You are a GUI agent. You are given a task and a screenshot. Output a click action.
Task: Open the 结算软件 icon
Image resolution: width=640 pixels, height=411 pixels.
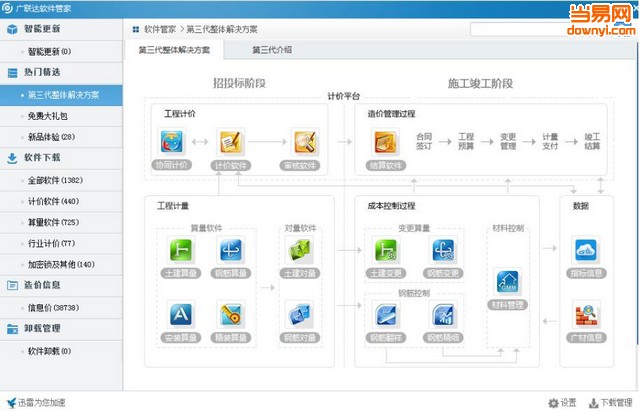pyautogui.click(x=386, y=142)
